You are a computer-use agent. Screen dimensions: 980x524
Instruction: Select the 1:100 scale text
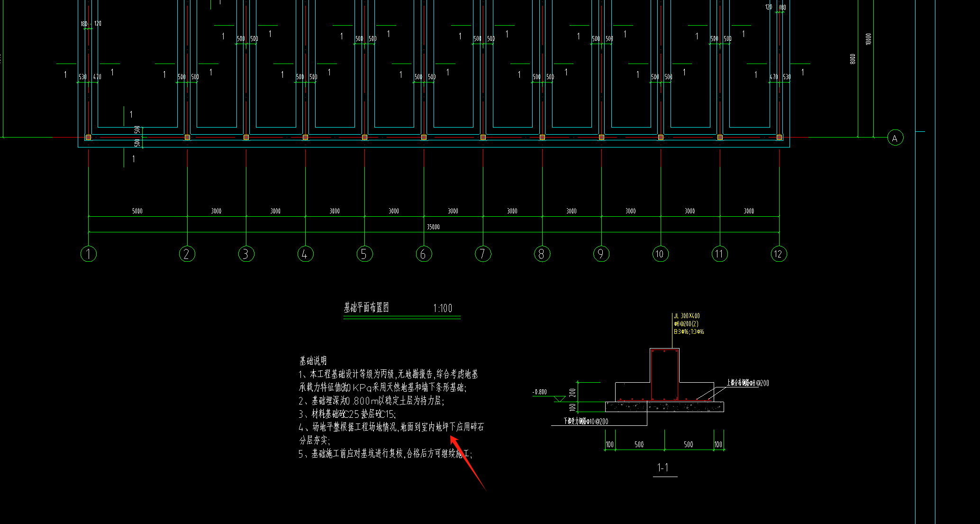point(443,308)
